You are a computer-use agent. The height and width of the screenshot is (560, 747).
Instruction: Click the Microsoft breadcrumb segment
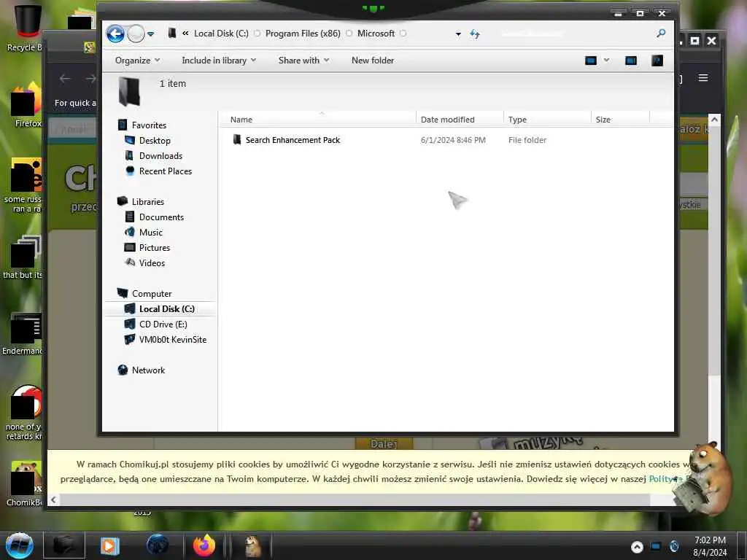pyautogui.click(x=376, y=34)
